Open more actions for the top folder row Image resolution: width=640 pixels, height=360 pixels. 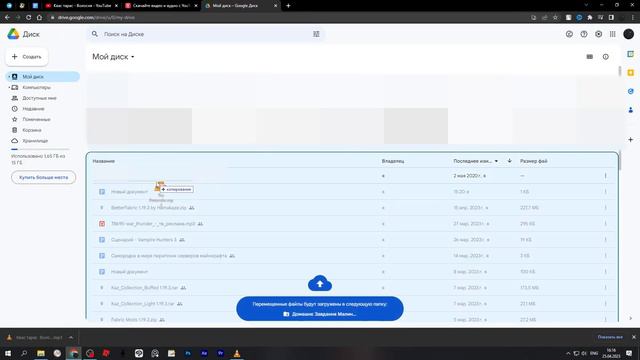click(x=605, y=176)
